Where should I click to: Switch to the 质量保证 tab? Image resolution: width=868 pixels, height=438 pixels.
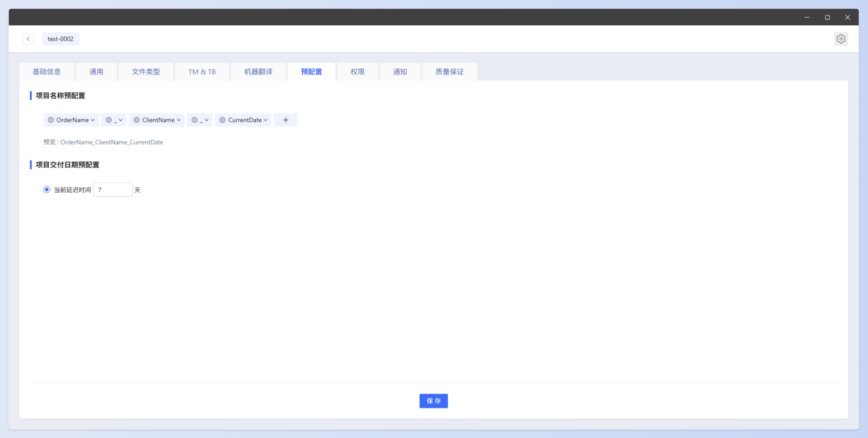450,71
